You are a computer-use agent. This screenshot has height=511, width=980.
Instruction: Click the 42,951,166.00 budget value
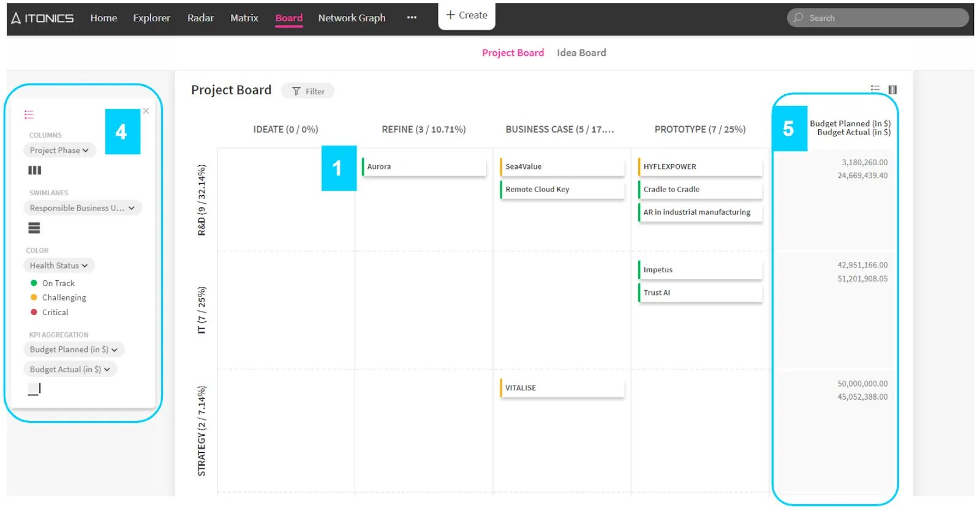862,266
